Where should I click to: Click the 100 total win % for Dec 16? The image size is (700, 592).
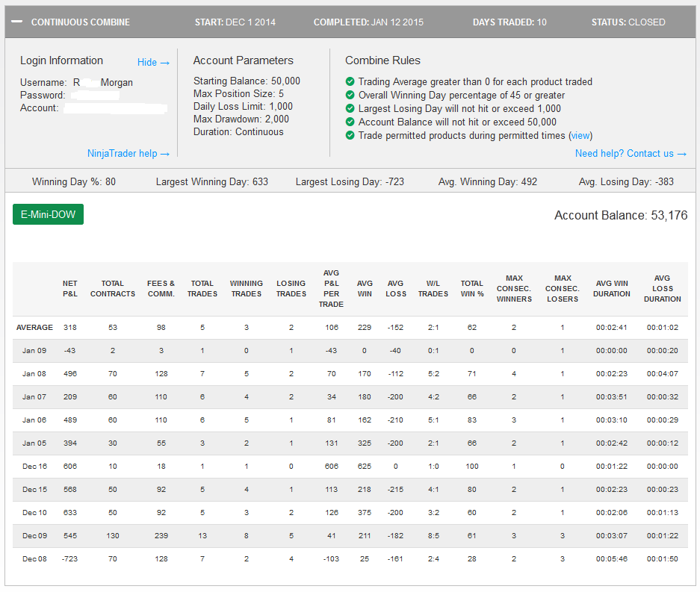tap(472, 467)
